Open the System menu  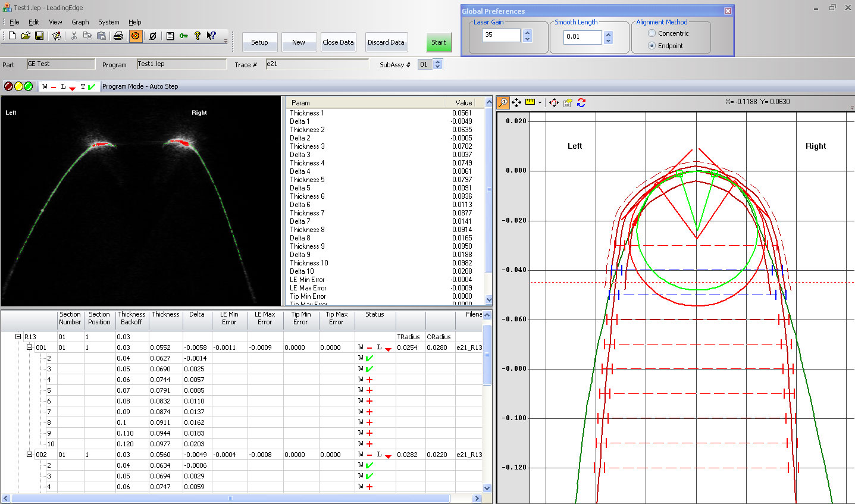[109, 22]
